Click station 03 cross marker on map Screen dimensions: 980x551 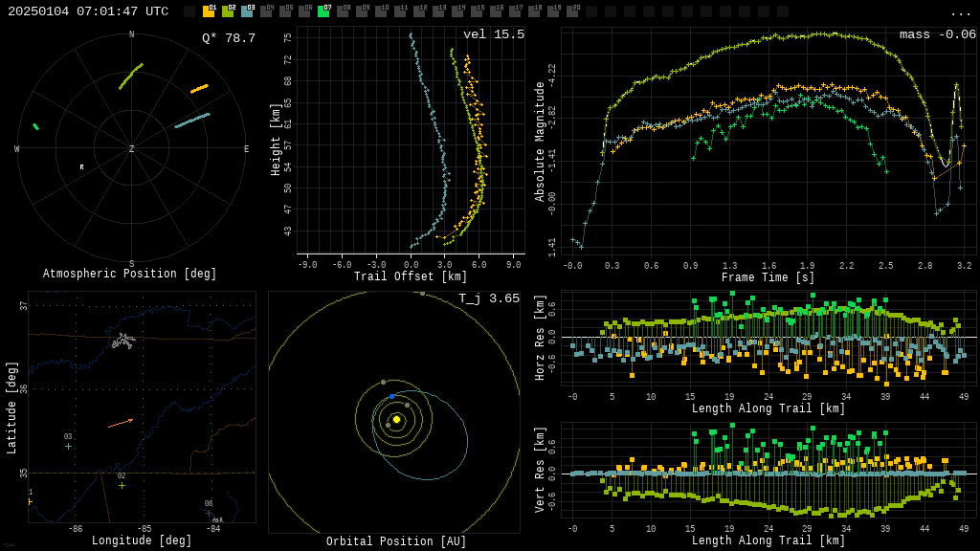[68, 446]
